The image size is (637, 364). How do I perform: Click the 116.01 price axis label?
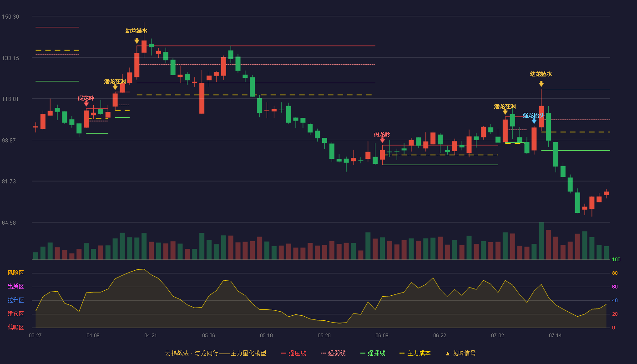(10, 99)
